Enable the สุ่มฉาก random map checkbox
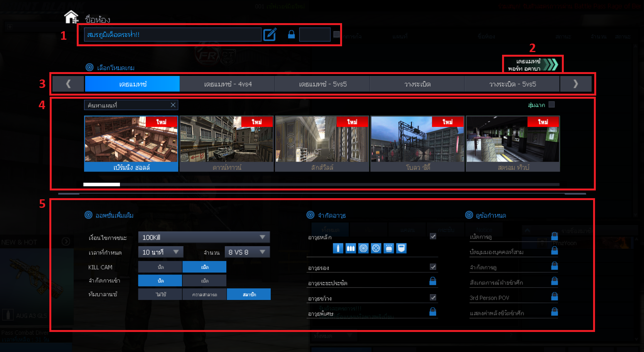The width and height of the screenshot is (644, 352). (x=552, y=104)
